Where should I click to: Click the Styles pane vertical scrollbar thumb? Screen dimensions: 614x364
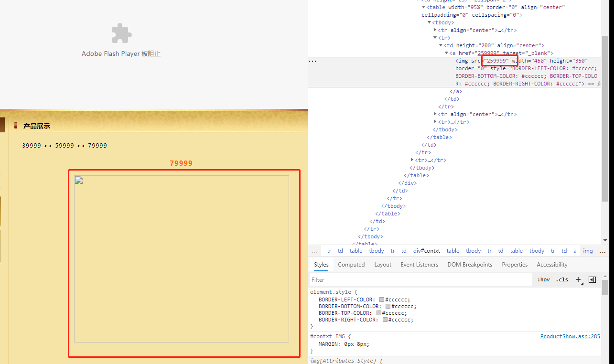tap(605, 288)
